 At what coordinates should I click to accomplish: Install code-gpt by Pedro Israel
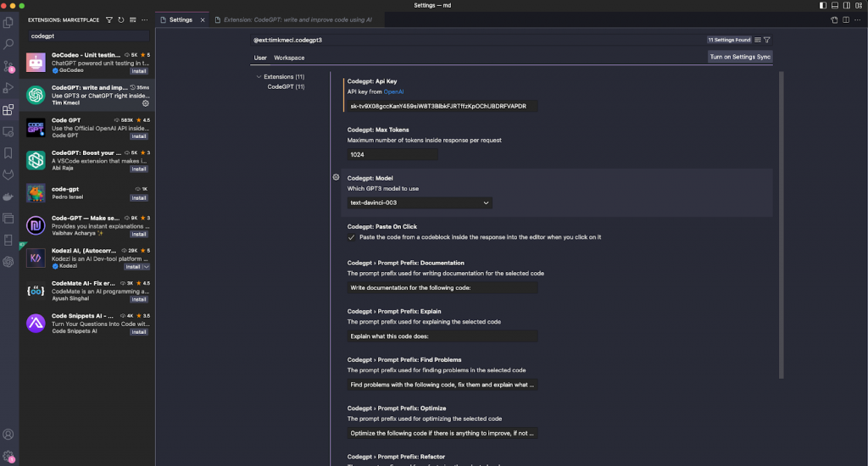[x=139, y=197]
